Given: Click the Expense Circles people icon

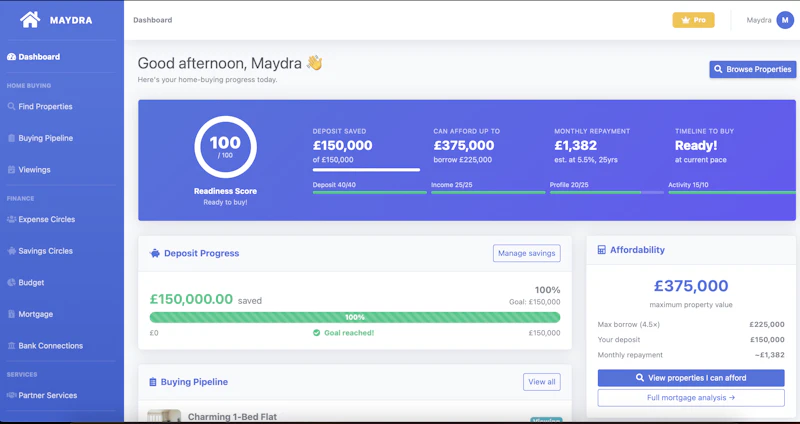Looking at the screenshot, I should click(x=11, y=219).
